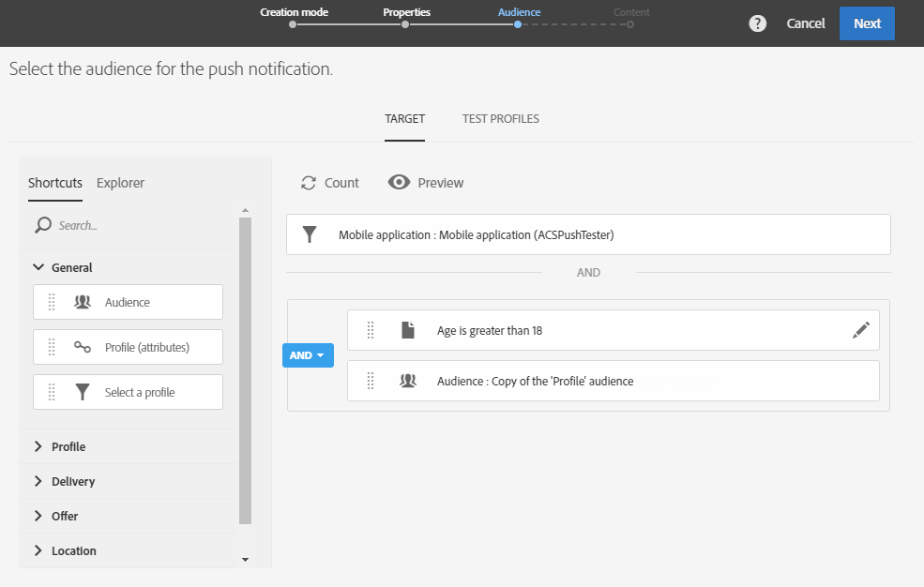
Task: Click drag handle of Age rule
Action: pos(371,330)
